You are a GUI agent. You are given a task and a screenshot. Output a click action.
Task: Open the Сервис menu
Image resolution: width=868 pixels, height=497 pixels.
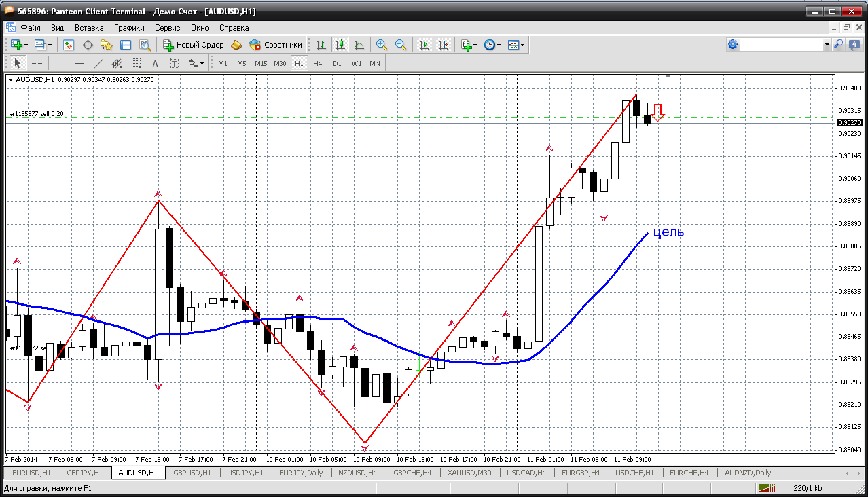[x=167, y=28]
